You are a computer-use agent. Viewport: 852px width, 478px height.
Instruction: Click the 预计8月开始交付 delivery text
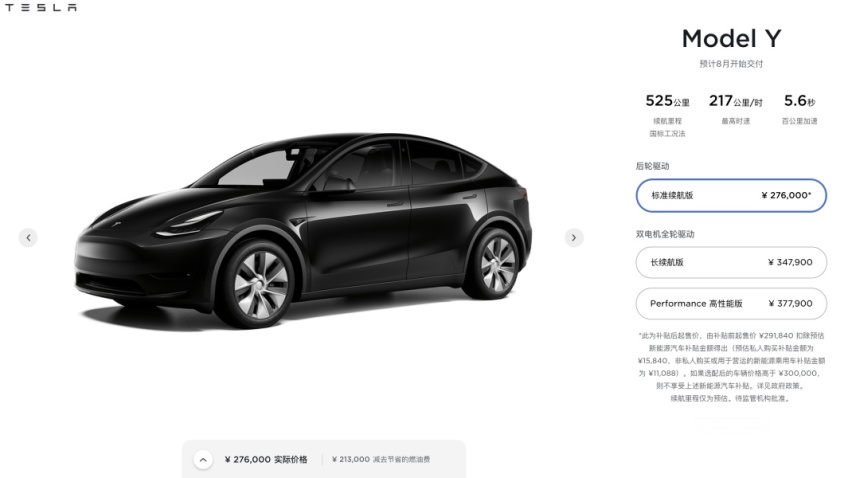pos(731,64)
